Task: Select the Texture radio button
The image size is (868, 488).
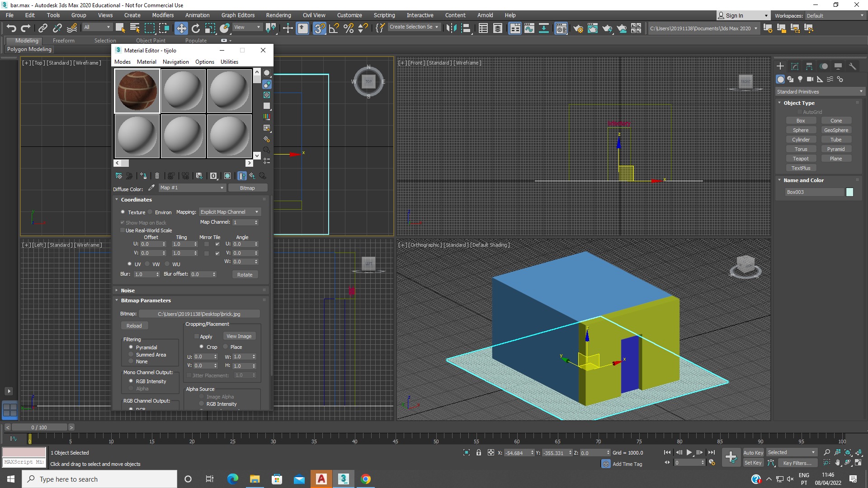Action: click(x=123, y=212)
